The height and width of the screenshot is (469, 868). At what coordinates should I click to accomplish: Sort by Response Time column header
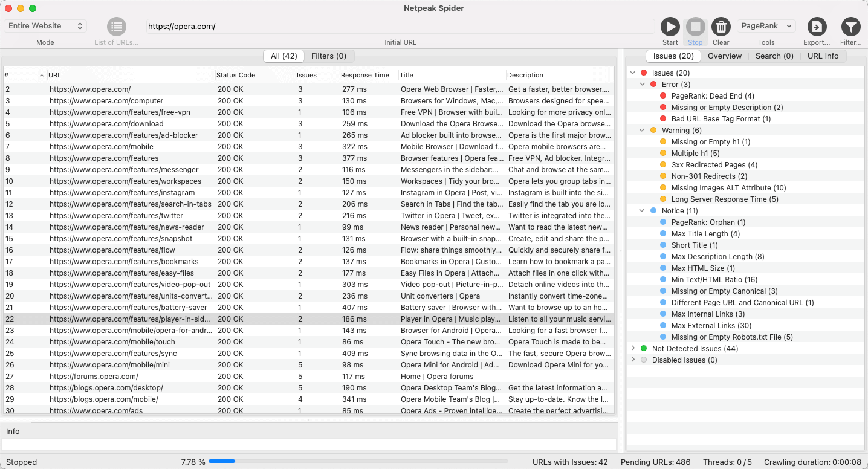click(x=368, y=75)
